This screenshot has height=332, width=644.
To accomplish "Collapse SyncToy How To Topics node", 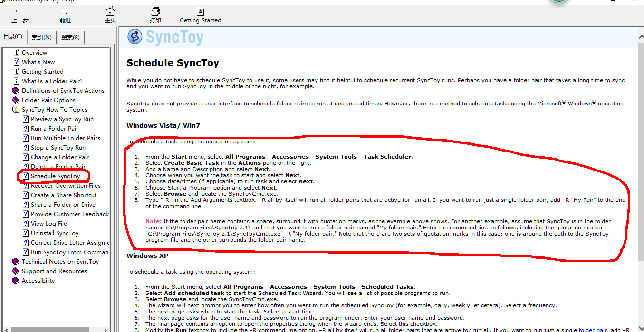I will pos(7,110).
